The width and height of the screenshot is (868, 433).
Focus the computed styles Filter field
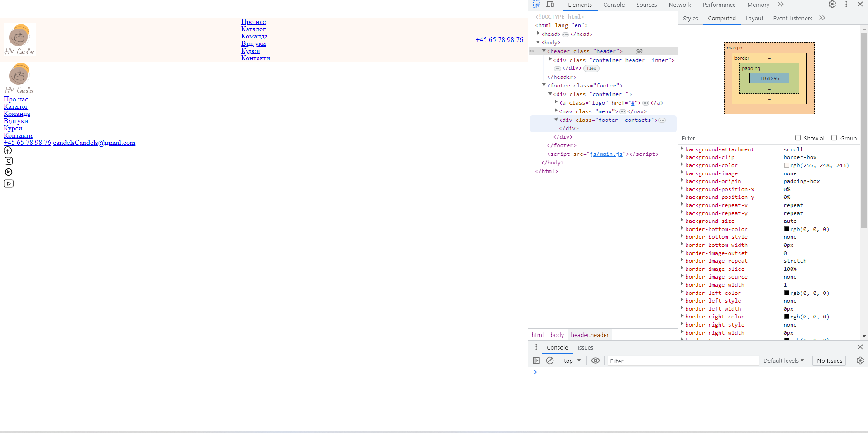tap(735, 138)
